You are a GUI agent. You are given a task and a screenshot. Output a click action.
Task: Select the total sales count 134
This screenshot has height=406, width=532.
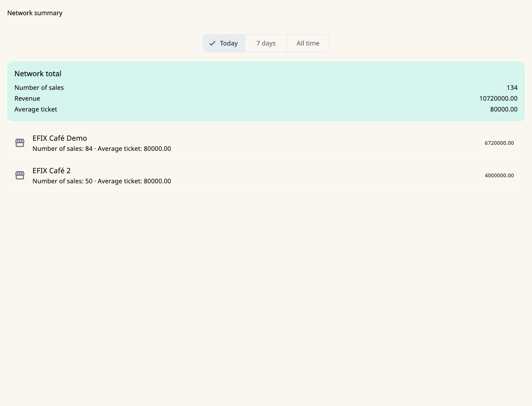coord(512,88)
